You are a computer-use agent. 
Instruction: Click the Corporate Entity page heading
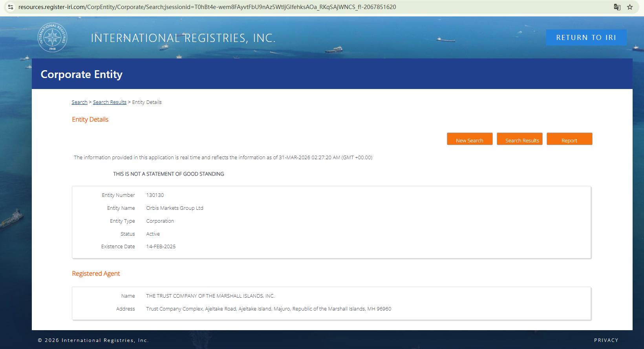pos(82,74)
